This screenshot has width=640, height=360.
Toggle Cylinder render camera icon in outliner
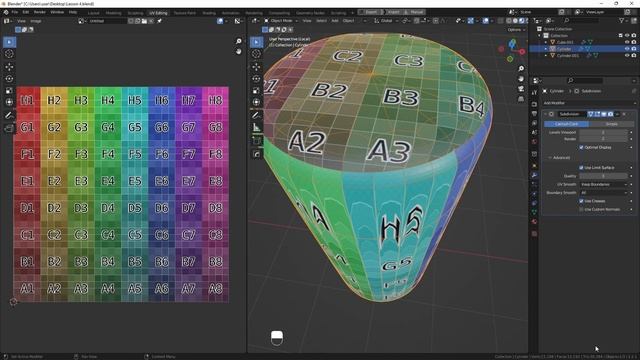(x=633, y=49)
